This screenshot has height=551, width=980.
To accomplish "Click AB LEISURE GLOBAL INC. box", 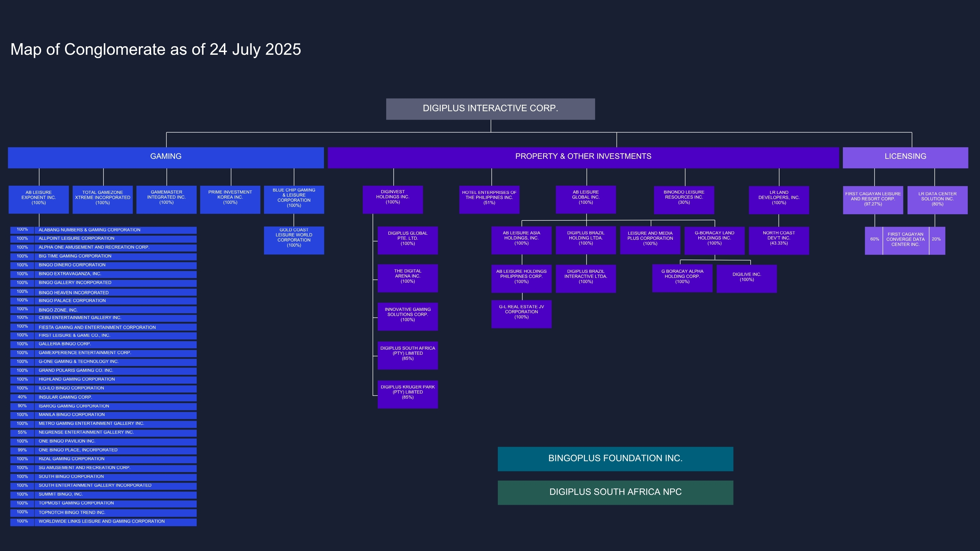I will click(586, 199).
